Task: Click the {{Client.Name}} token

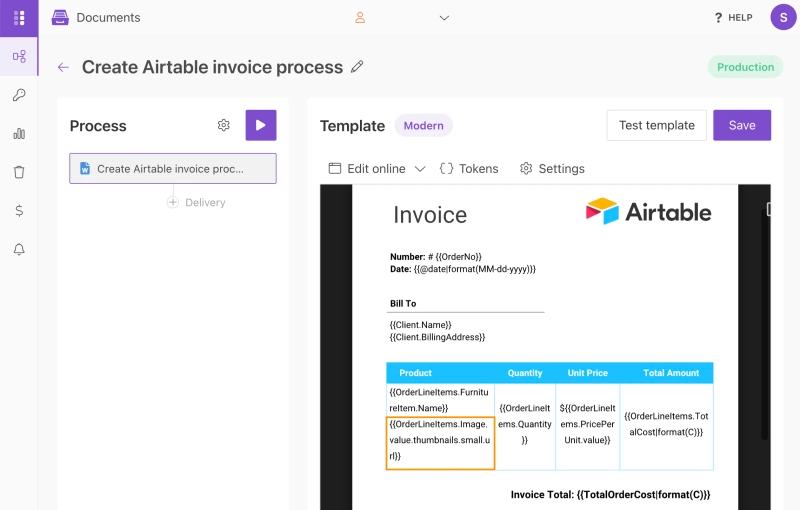Action: 420,325
